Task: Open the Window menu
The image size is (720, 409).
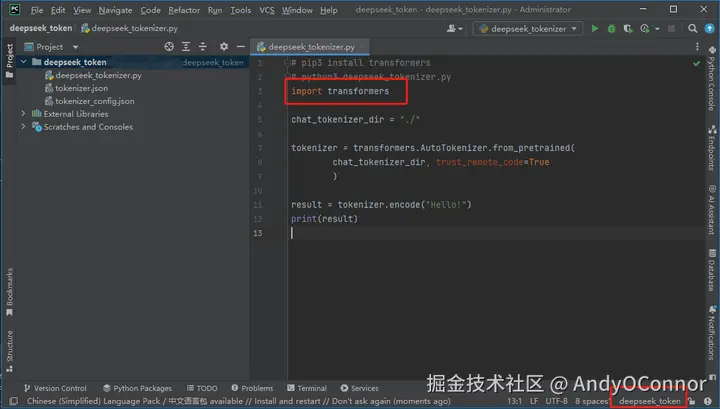Action: pyautogui.click(x=297, y=10)
